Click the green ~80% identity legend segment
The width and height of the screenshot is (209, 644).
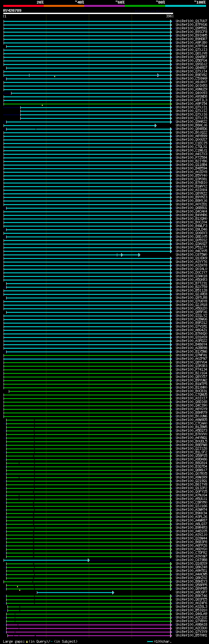pyautogui.click(x=145, y=6)
